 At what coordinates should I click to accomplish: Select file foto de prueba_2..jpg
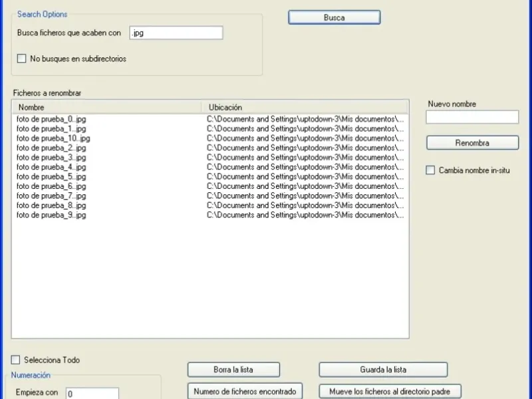pos(51,148)
